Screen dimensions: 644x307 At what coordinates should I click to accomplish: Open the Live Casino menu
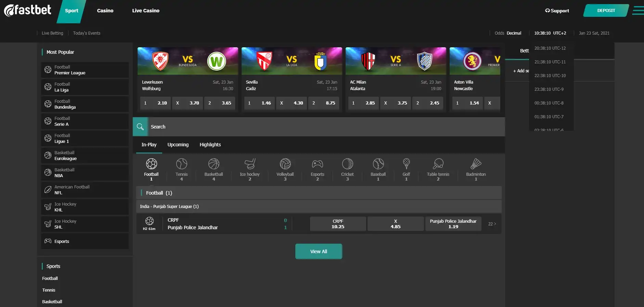(146, 11)
